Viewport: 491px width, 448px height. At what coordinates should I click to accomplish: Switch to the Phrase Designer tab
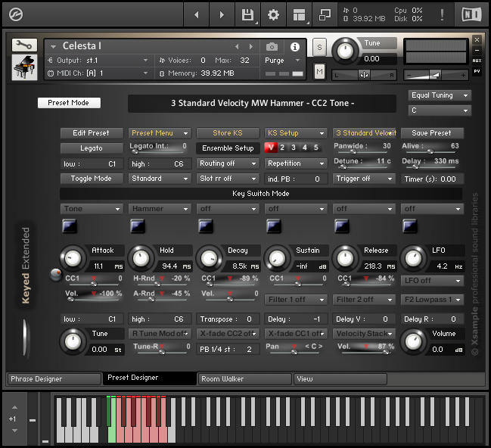[54, 379]
